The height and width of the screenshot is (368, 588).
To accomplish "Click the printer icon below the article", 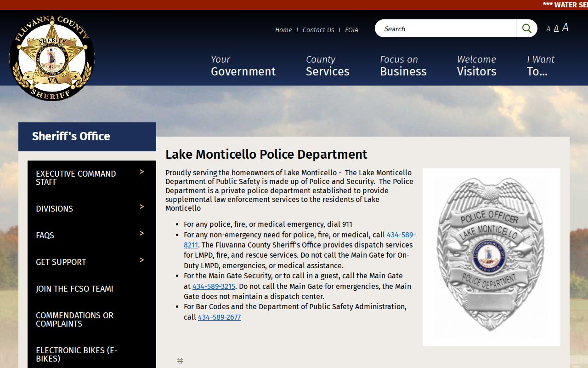I will pyautogui.click(x=180, y=361).
